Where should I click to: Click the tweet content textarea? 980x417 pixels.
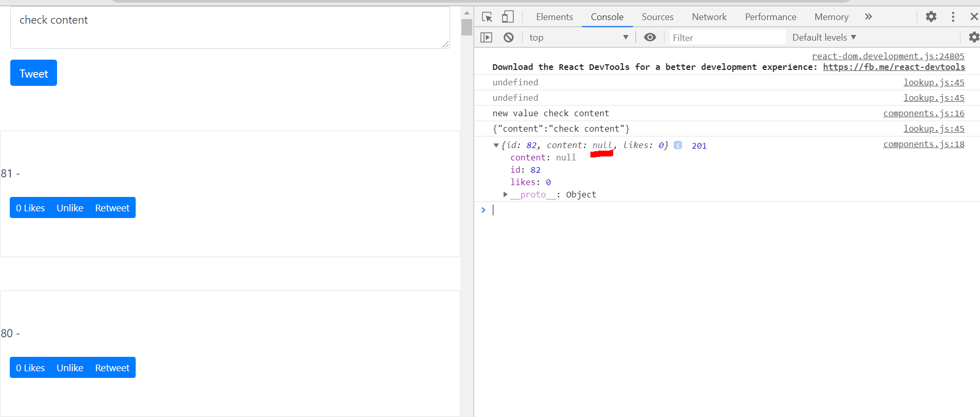coord(230,28)
